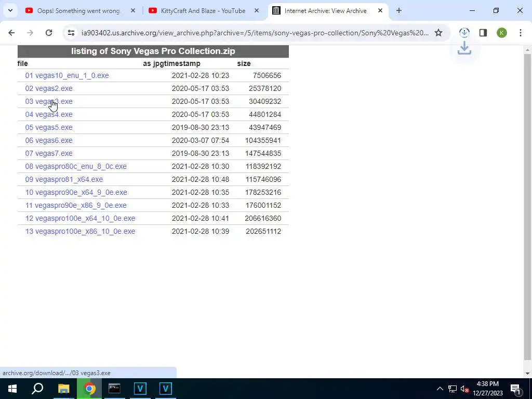Download 03 vegas3.exe

[48, 101]
